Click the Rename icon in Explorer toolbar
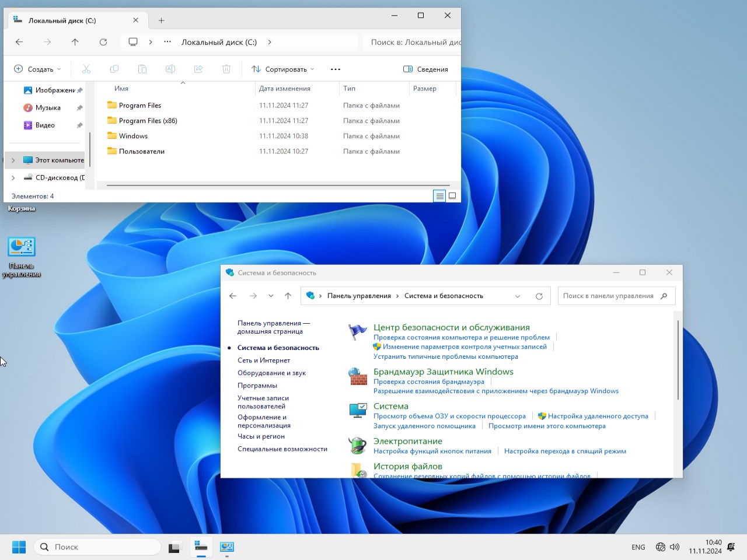 coord(170,69)
